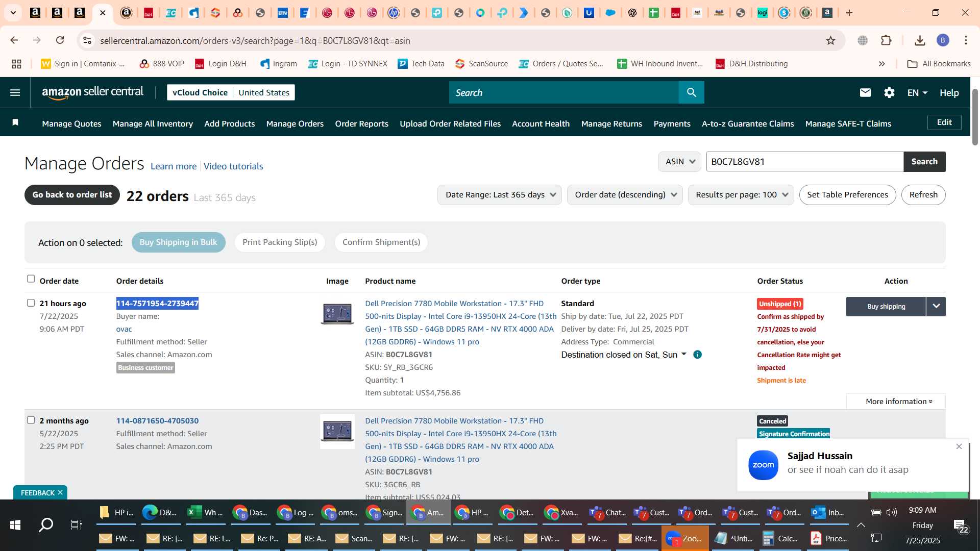The width and height of the screenshot is (980, 551).
Task: Expand the Buy shipping arrow dropdown
Action: [x=936, y=307]
